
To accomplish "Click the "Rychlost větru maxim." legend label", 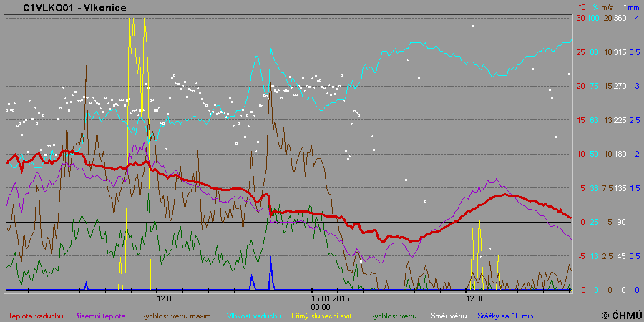I will pos(177,316).
